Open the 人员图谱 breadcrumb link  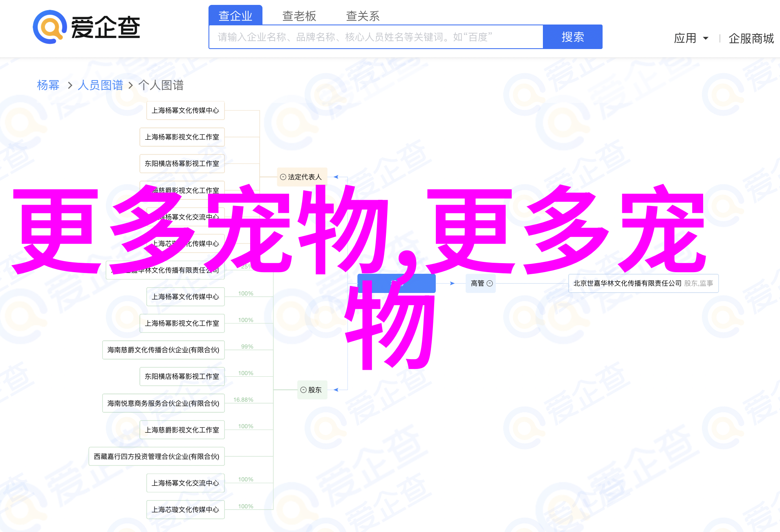pos(100,85)
